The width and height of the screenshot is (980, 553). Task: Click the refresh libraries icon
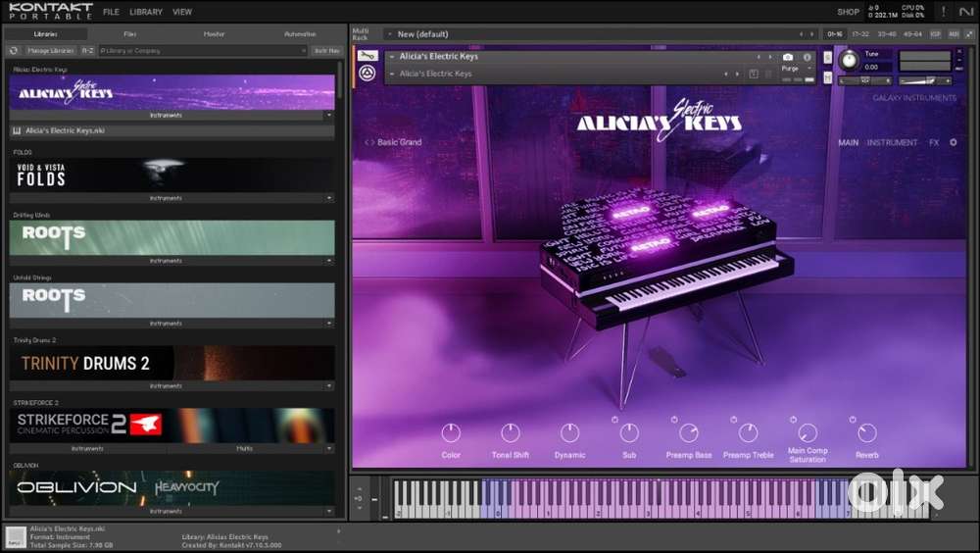pos(14,50)
